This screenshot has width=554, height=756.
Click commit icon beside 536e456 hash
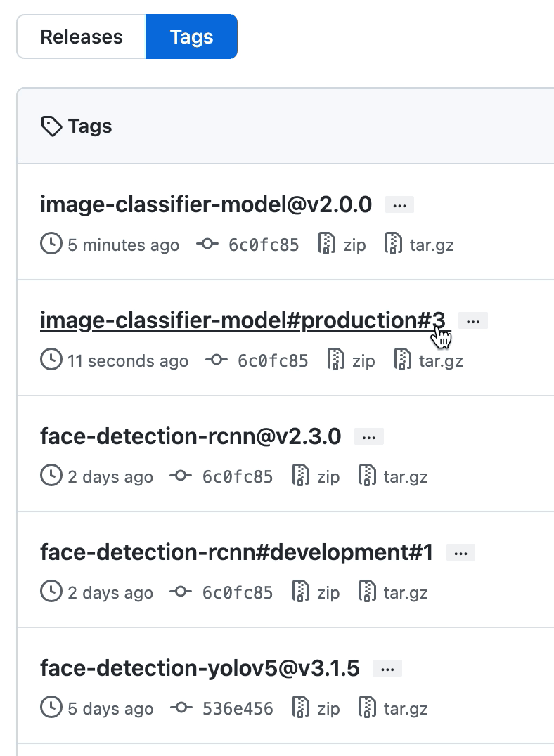tap(180, 708)
